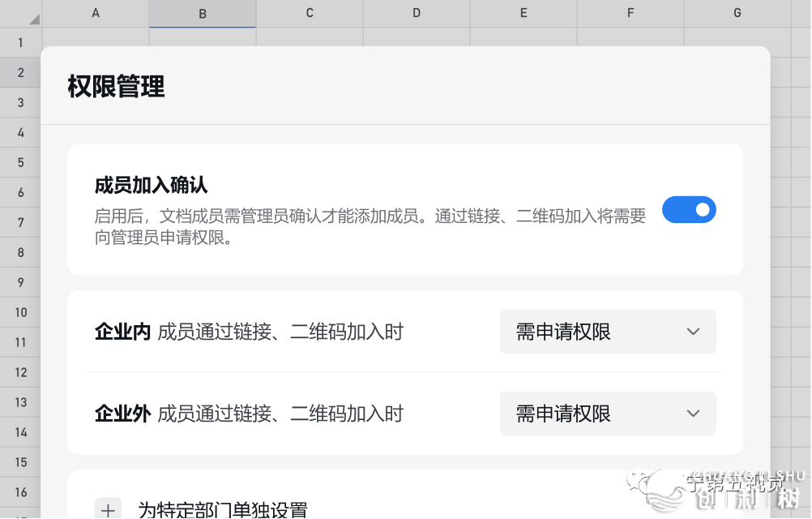This screenshot has width=812, height=519.
Task: Select row 5 header
Action: click(x=21, y=163)
